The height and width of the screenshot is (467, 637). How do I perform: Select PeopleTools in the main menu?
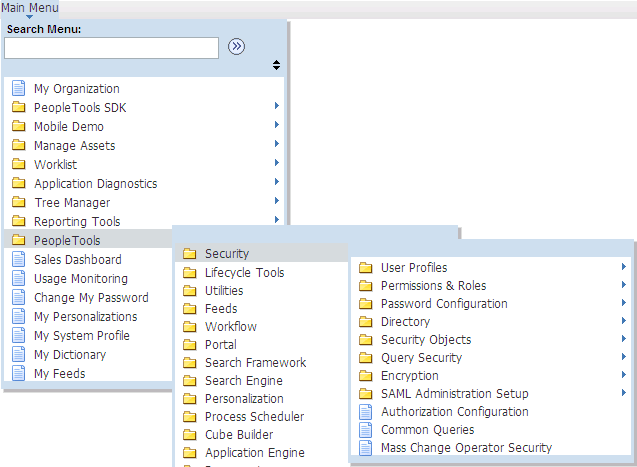point(67,240)
